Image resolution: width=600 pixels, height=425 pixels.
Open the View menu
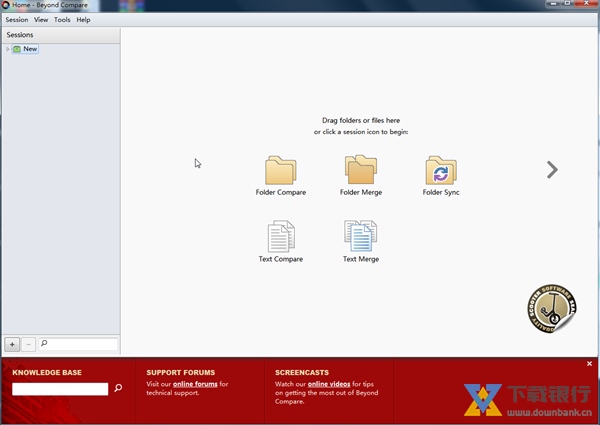pyautogui.click(x=41, y=20)
